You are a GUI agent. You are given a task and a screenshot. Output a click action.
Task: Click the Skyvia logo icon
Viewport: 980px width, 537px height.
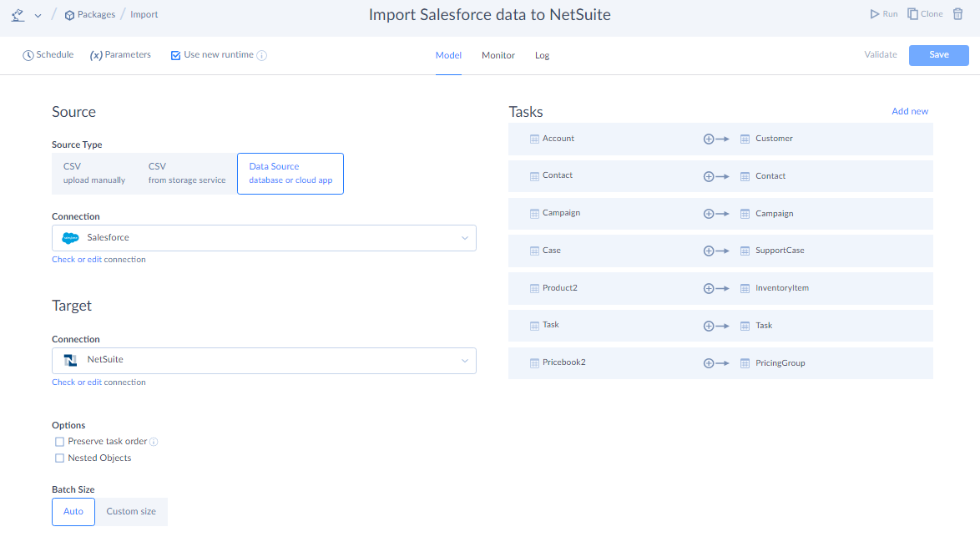click(x=18, y=15)
